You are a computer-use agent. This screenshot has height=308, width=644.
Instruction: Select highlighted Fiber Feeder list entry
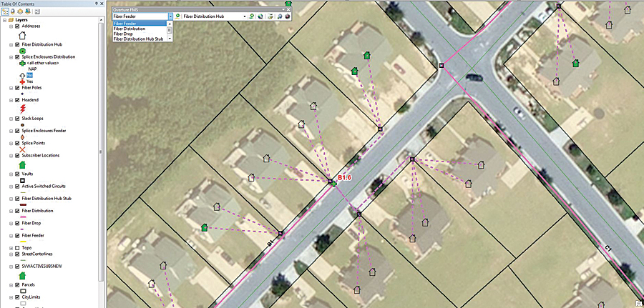point(140,24)
